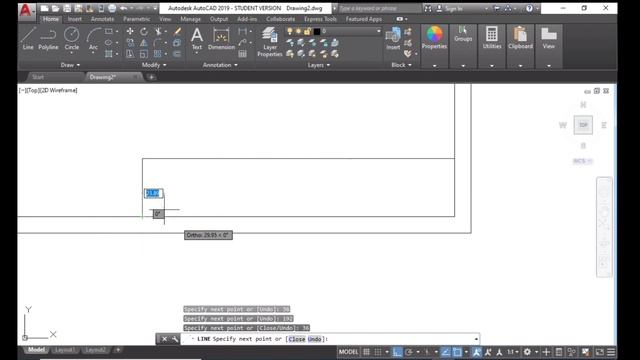Click the black layer color swatch
This screenshot has width=640, height=360.
[x=317, y=31]
